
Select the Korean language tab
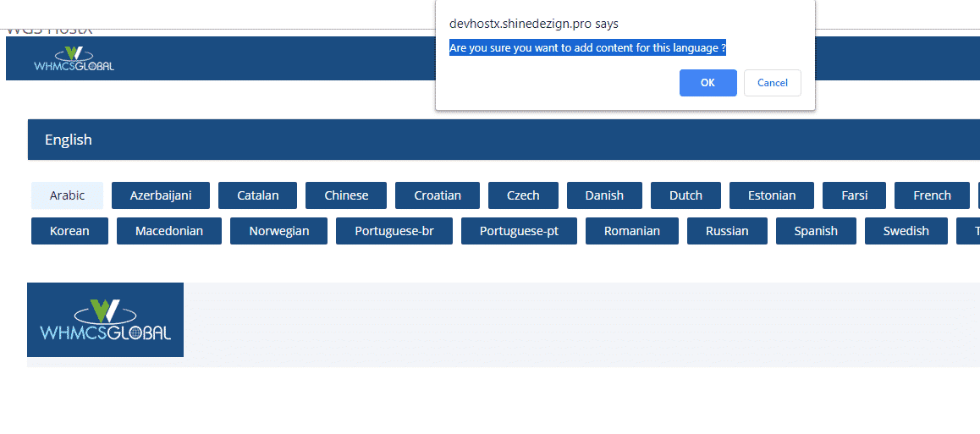tap(69, 231)
